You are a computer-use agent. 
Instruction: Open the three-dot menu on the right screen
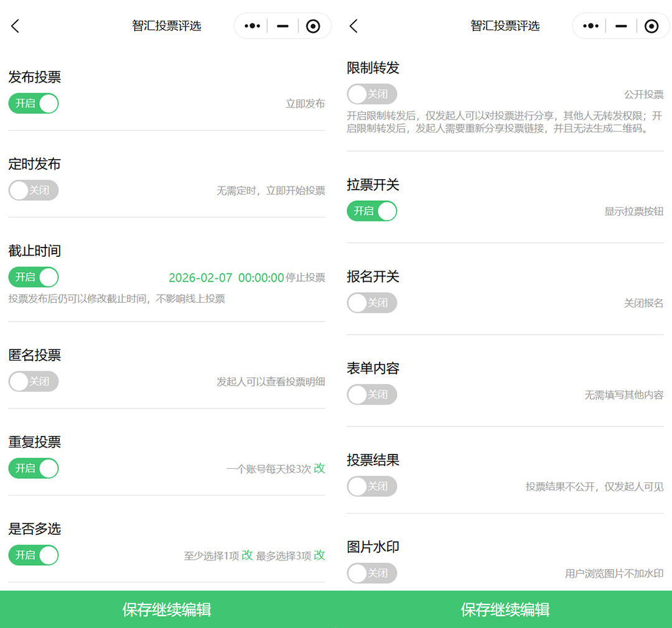[x=590, y=26]
